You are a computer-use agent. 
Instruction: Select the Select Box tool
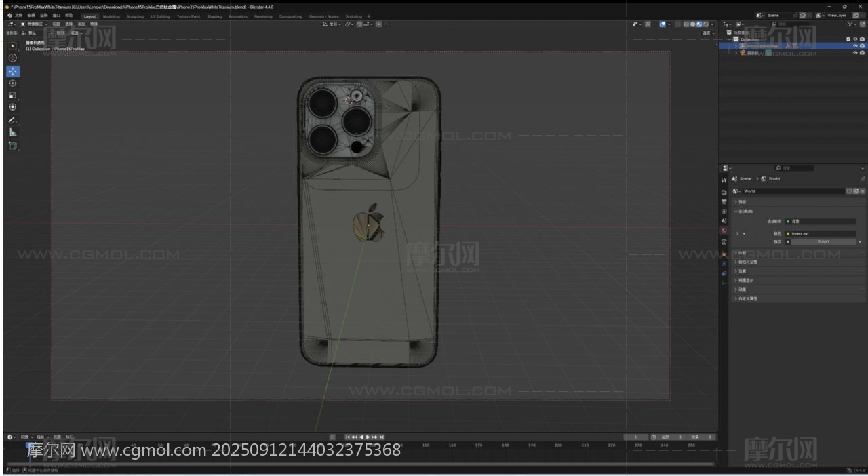click(x=12, y=46)
